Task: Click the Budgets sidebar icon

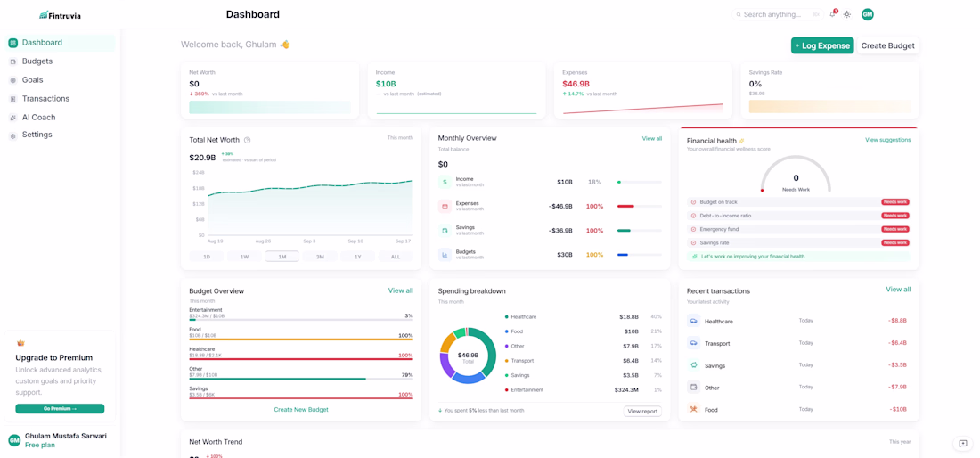Action: click(x=13, y=61)
